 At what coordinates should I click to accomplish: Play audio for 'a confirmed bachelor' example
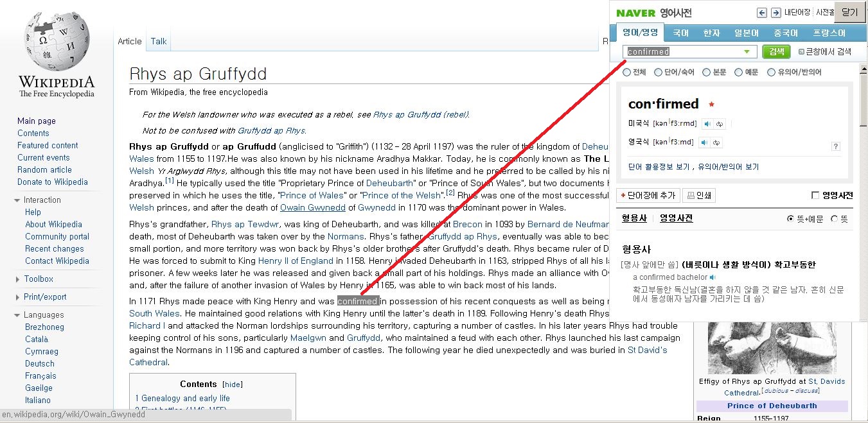point(713,277)
